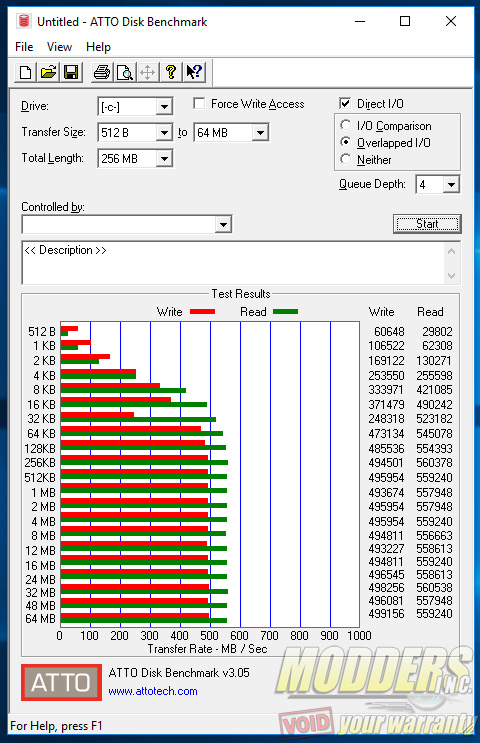Image resolution: width=480 pixels, height=743 pixels.
Task: Expand Transfer Size 512 B dropdown
Action: click(x=164, y=133)
